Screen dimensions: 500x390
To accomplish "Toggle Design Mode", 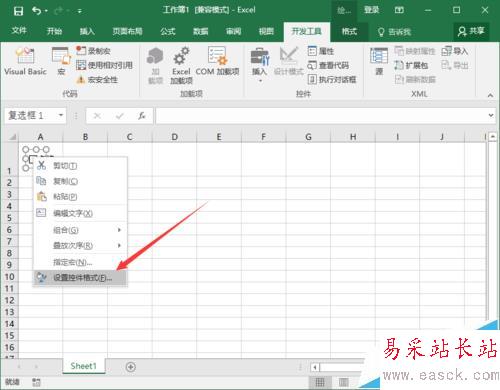I will [289, 61].
